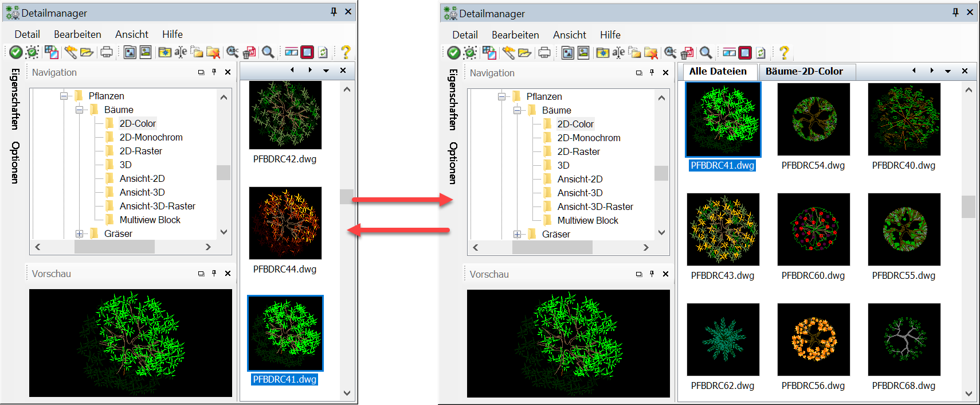Click the delete folder icon in right window toolbar

[650, 53]
